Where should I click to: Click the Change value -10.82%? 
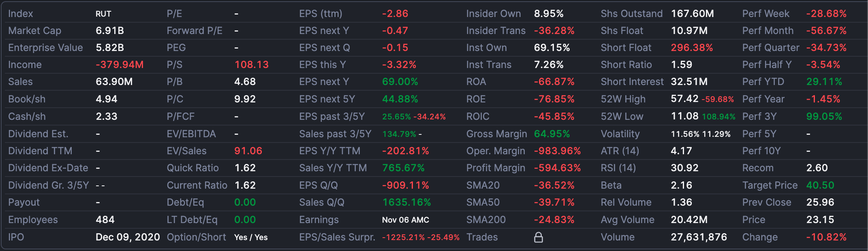click(826, 237)
